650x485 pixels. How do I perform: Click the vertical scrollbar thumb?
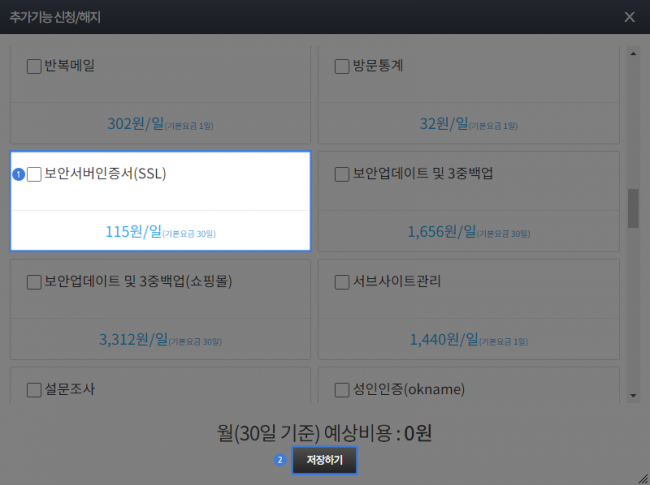(632, 208)
